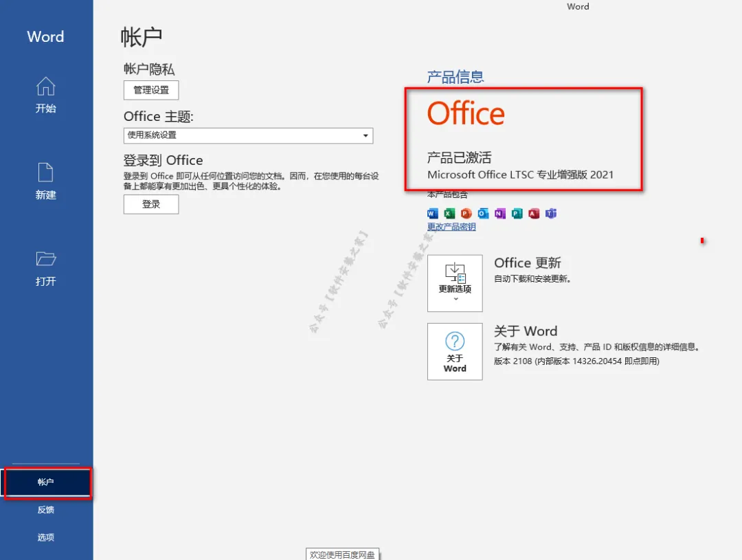The image size is (742, 560).
Task: Click the 产品信息 heading
Action: pos(456,77)
